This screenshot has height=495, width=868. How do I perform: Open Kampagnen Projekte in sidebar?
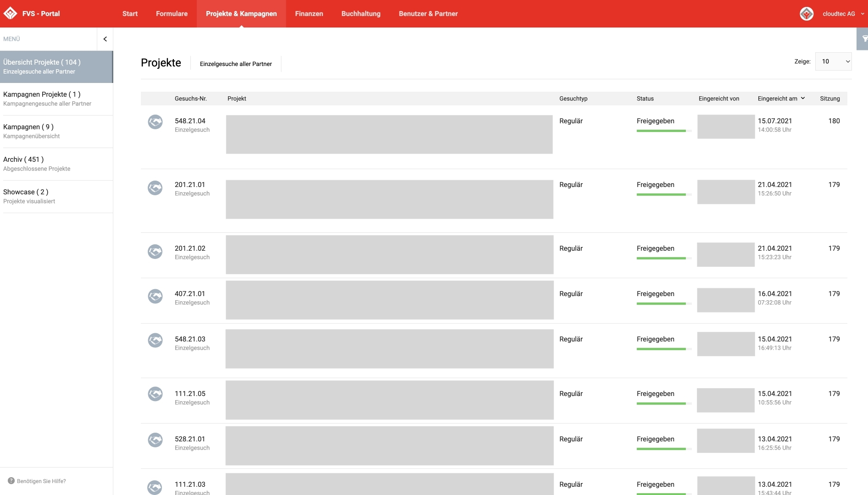[47, 99]
